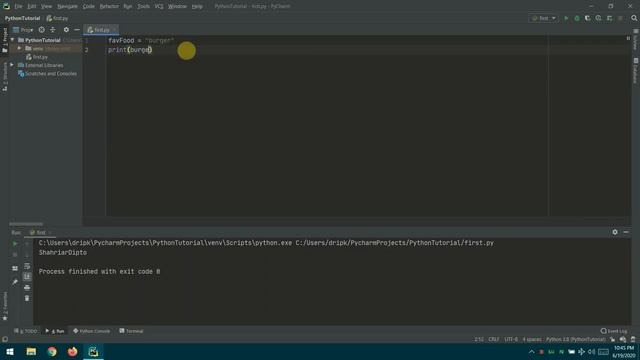The height and width of the screenshot is (360, 640).
Task: Click first.py breadcrumb in navigation bar
Action: (58, 18)
